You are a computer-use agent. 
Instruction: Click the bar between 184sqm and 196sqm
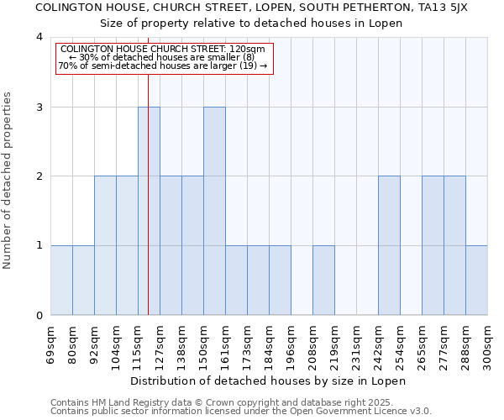pos(280,281)
